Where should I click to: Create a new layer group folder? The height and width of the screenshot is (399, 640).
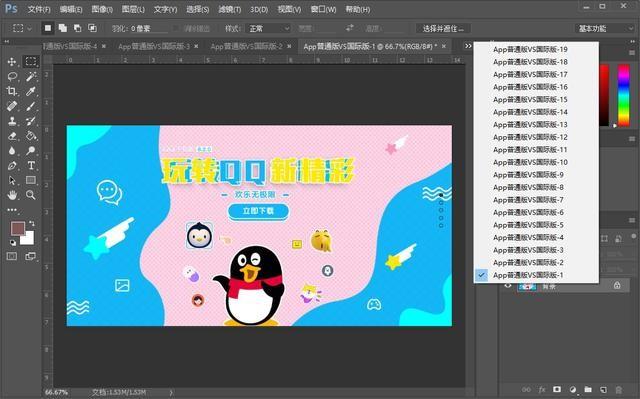click(588, 390)
